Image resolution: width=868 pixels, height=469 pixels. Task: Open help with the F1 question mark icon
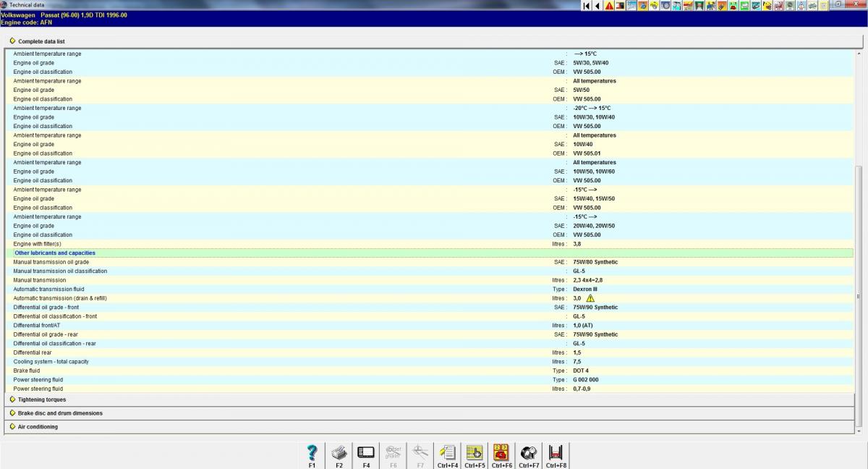[x=312, y=456]
